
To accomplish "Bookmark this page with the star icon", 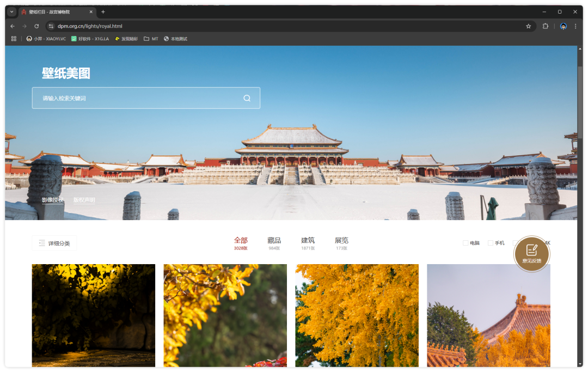I will tap(528, 26).
